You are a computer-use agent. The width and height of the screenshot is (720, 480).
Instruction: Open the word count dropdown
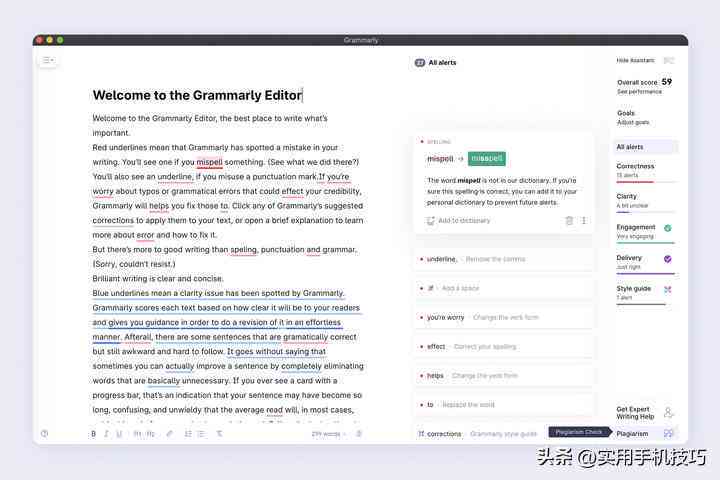tap(328, 434)
